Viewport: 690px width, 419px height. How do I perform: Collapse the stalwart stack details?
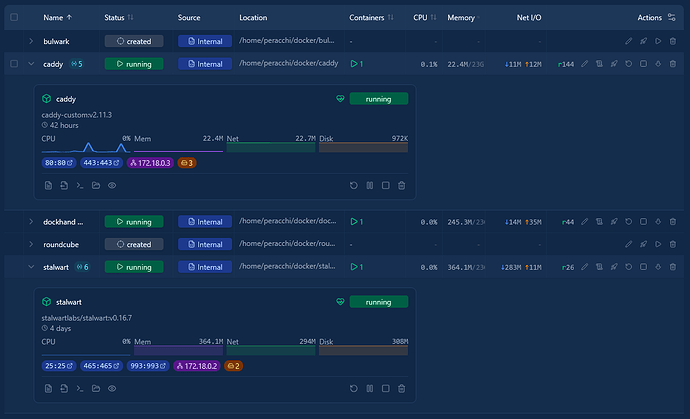click(x=31, y=267)
